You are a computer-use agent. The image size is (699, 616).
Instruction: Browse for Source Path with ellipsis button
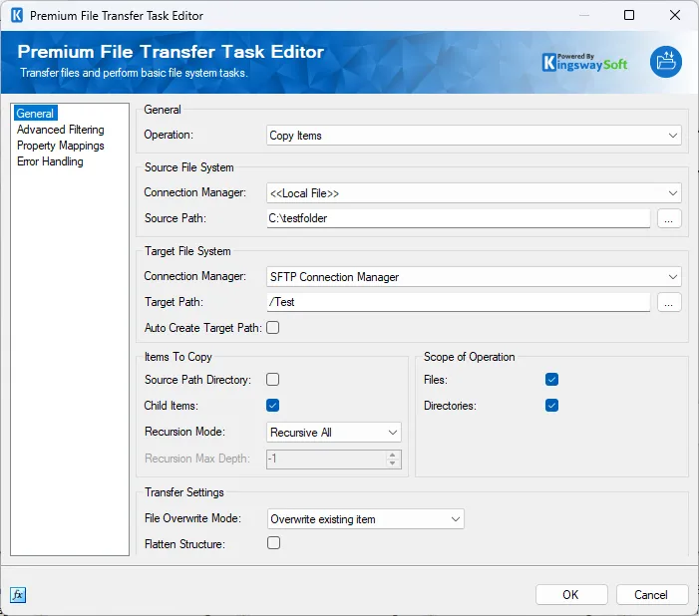pyautogui.click(x=669, y=218)
